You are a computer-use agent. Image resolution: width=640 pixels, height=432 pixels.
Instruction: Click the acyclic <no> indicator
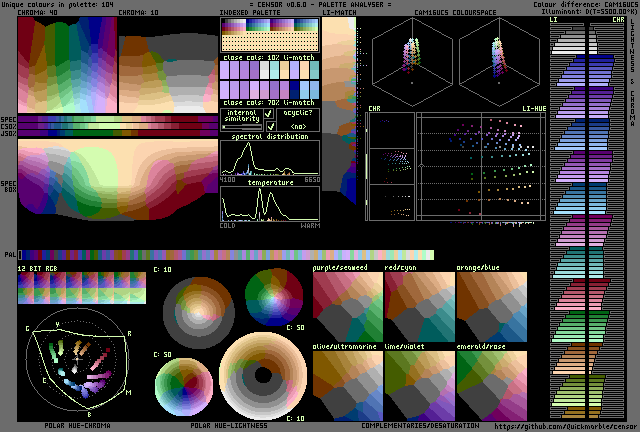tap(297, 127)
